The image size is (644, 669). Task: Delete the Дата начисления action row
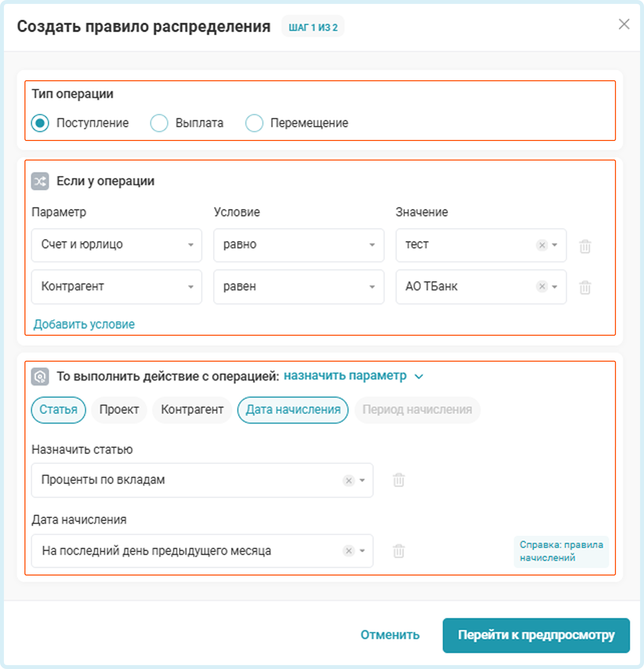tap(399, 551)
